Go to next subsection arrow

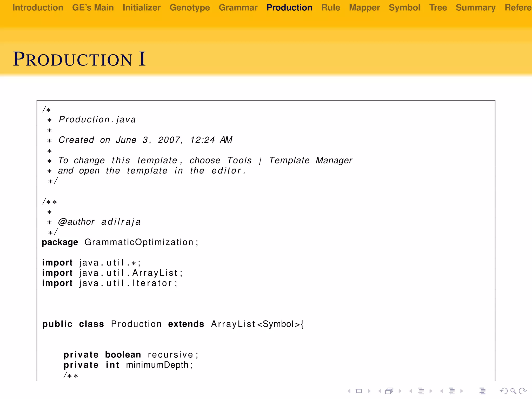[x=431, y=391]
